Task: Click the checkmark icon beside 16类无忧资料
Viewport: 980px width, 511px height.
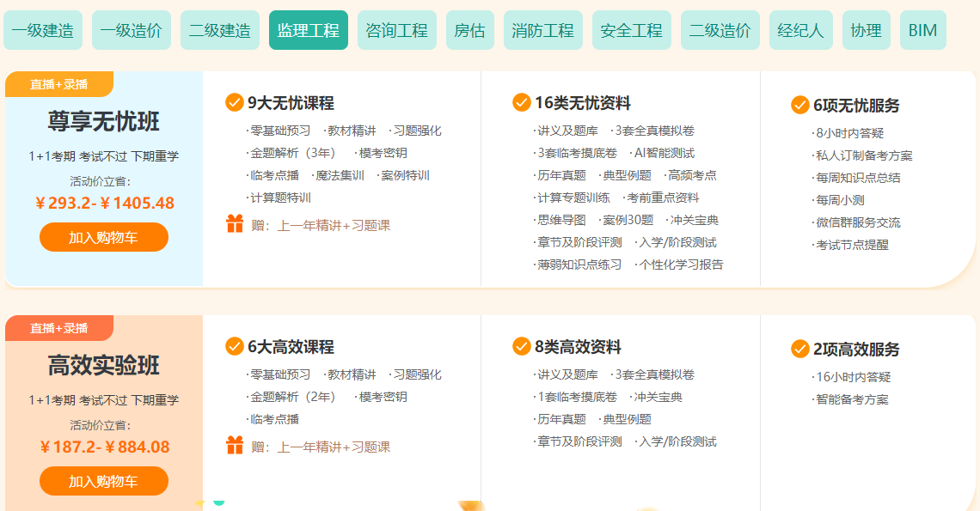Action: point(521,103)
